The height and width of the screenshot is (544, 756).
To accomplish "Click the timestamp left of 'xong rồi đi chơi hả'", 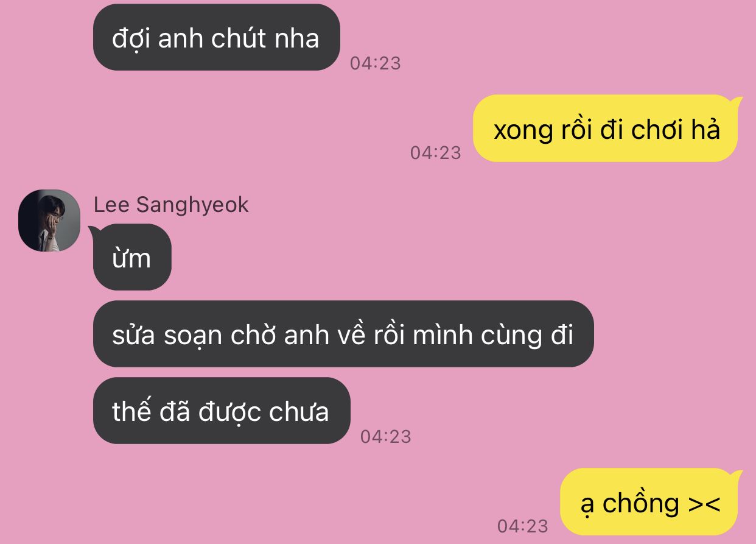I will (436, 152).
